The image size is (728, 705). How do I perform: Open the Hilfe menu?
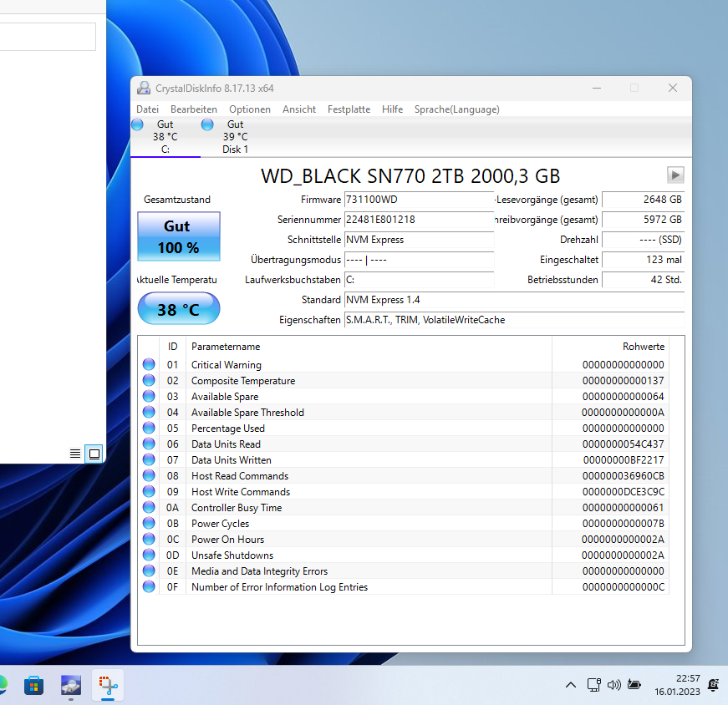coord(392,109)
